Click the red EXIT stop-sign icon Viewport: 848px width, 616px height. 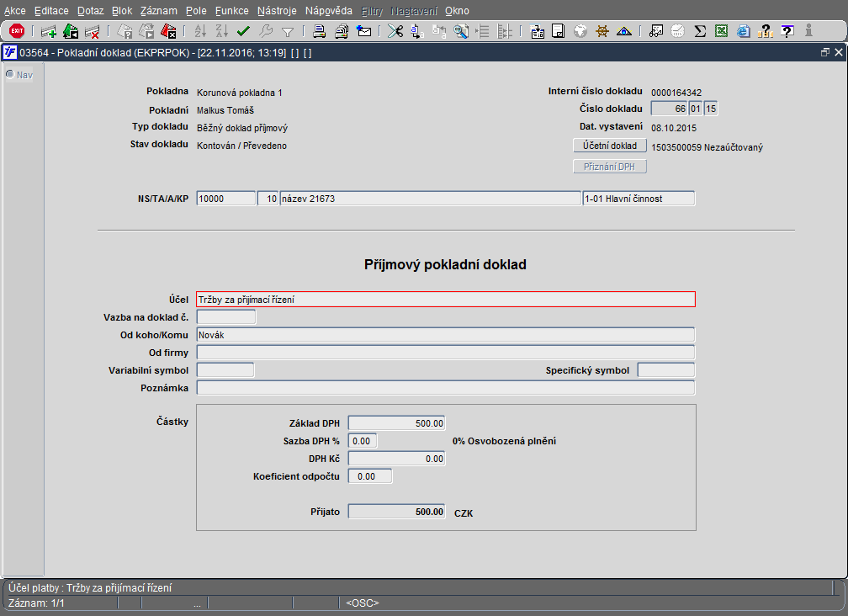click(17, 31)
